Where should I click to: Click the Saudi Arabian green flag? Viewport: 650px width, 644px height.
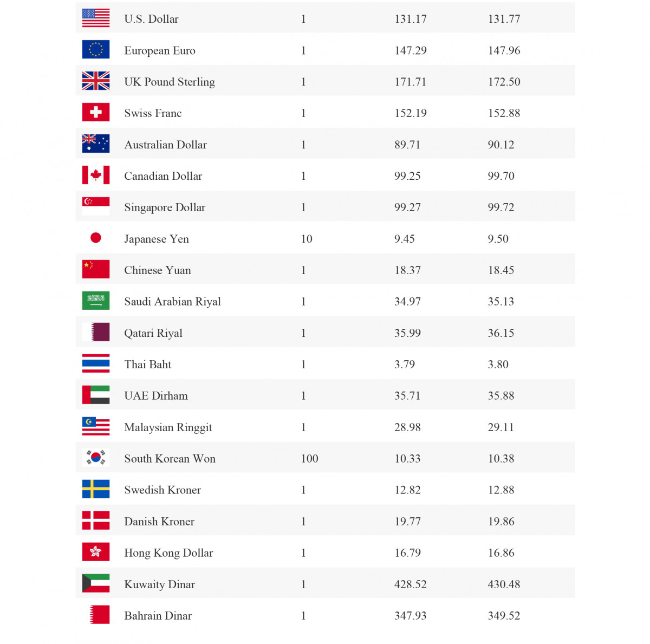coord(96,301)
